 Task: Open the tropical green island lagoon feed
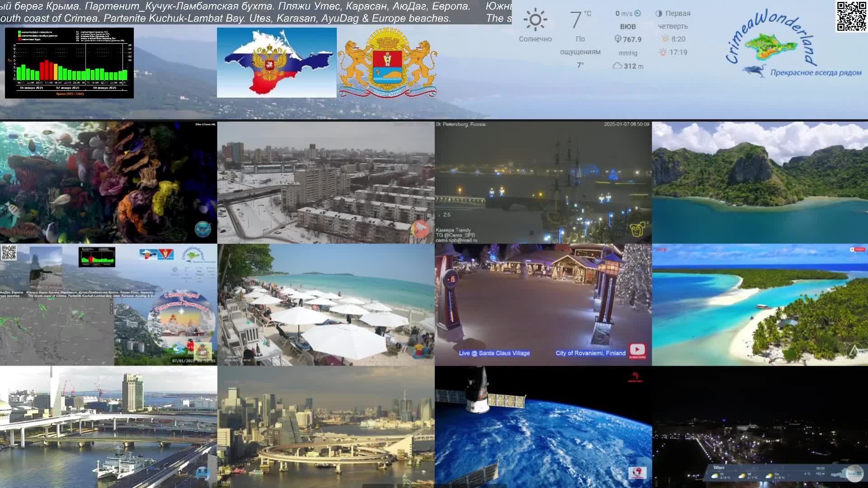(760, 182)
